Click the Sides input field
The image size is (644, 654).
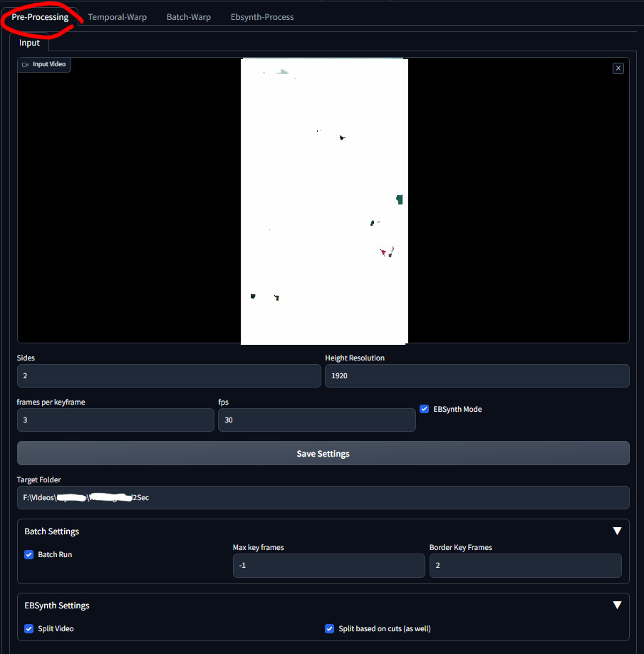tap(169, 375)
